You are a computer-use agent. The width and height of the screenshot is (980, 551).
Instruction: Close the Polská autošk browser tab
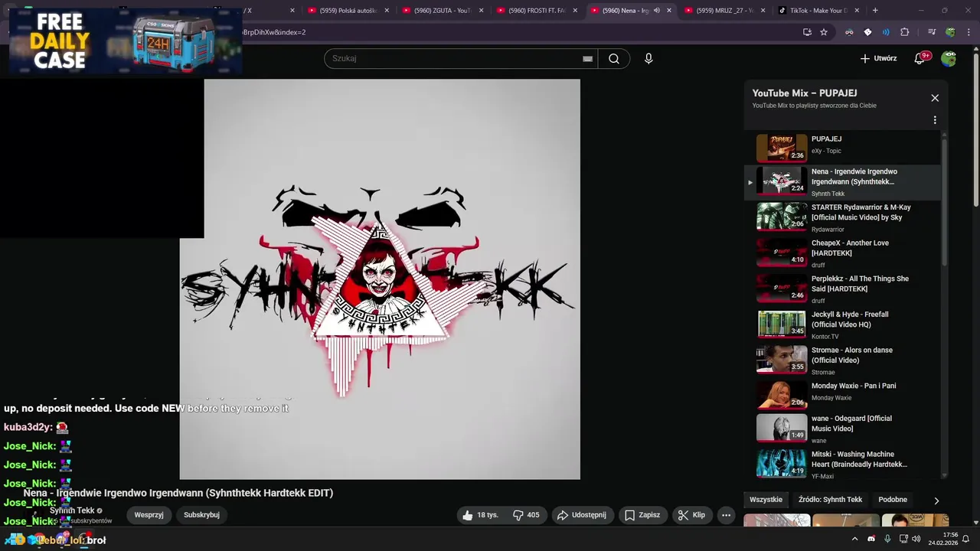[387, 11]
